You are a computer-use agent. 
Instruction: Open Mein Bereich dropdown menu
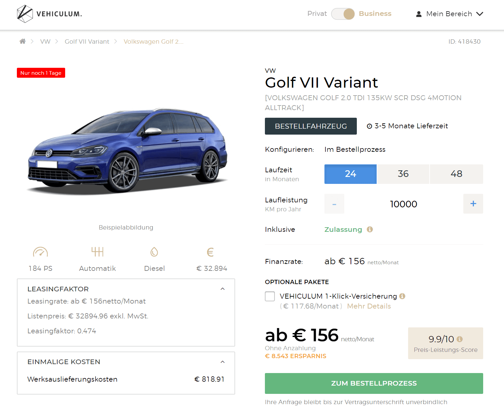point(449,14)
